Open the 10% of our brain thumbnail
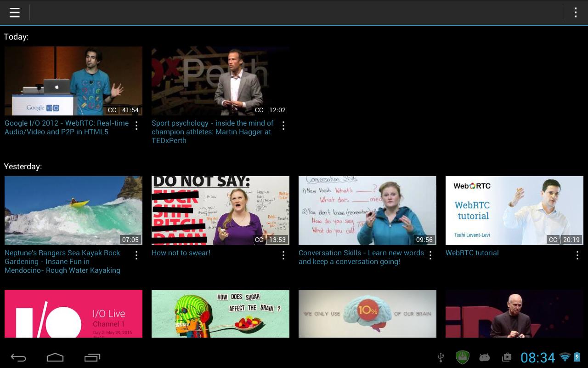 pos(367,313)
